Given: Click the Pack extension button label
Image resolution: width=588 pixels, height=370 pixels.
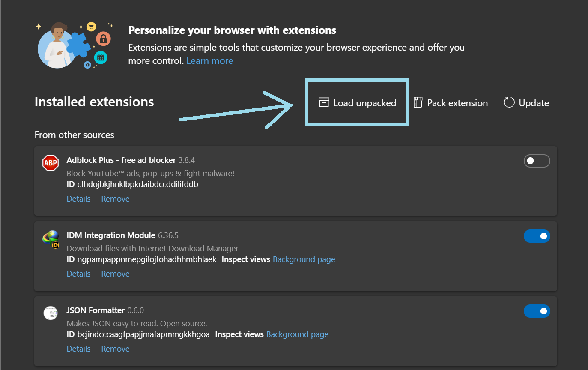Looking at the screenshot, I should click(x=457, y=103).
